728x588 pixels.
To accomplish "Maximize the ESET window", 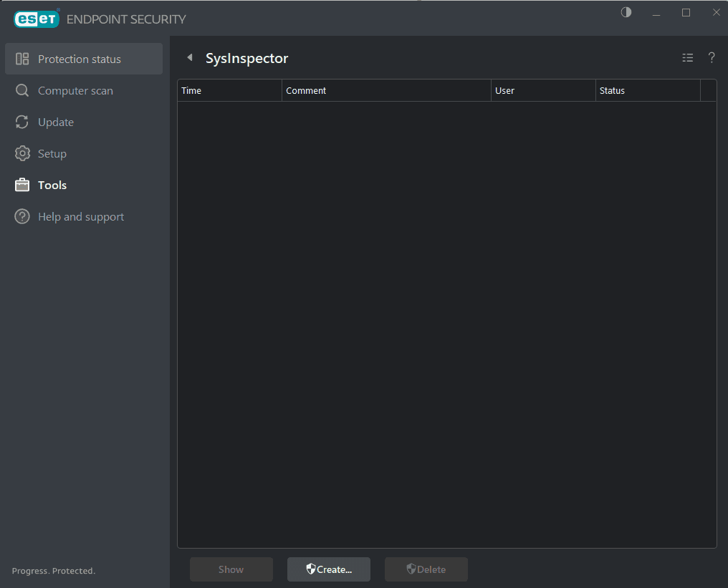I will point(686,12).
